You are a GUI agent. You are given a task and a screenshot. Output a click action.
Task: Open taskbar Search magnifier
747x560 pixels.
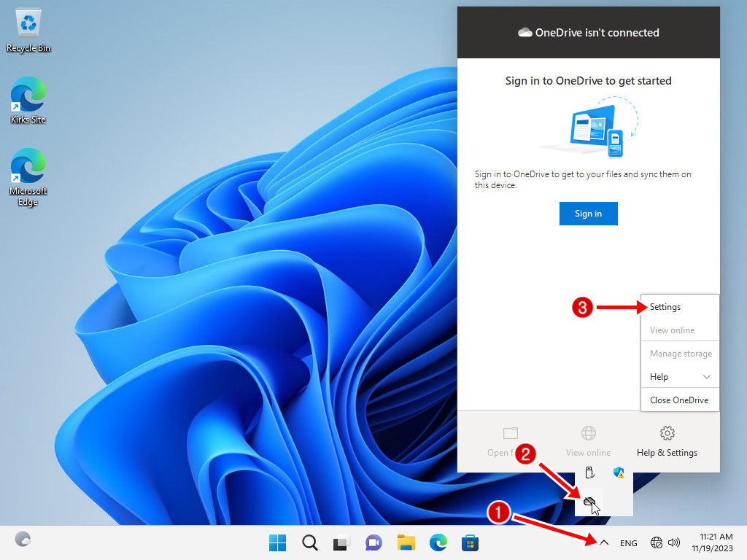click(309, 542)
